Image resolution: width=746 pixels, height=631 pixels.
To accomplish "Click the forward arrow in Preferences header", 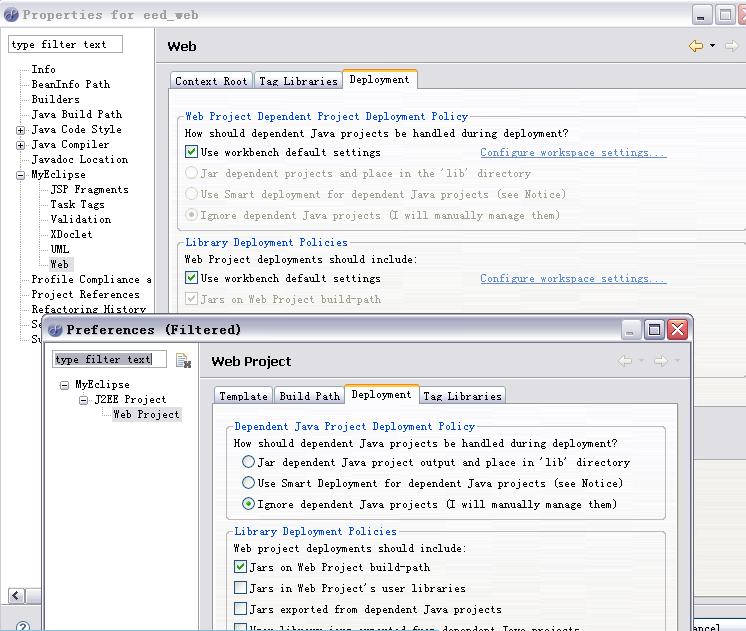I will click(660, 361).
